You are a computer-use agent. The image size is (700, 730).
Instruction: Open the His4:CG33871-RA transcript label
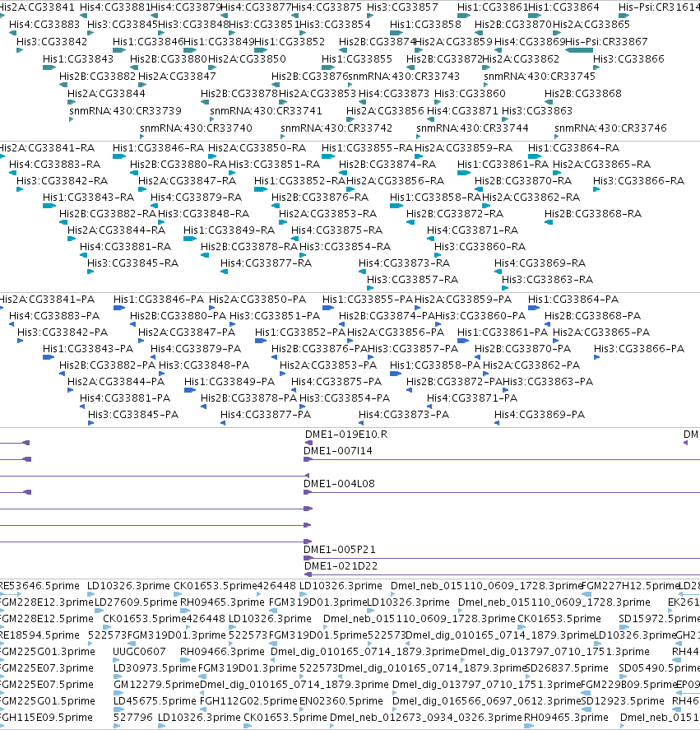472,230
